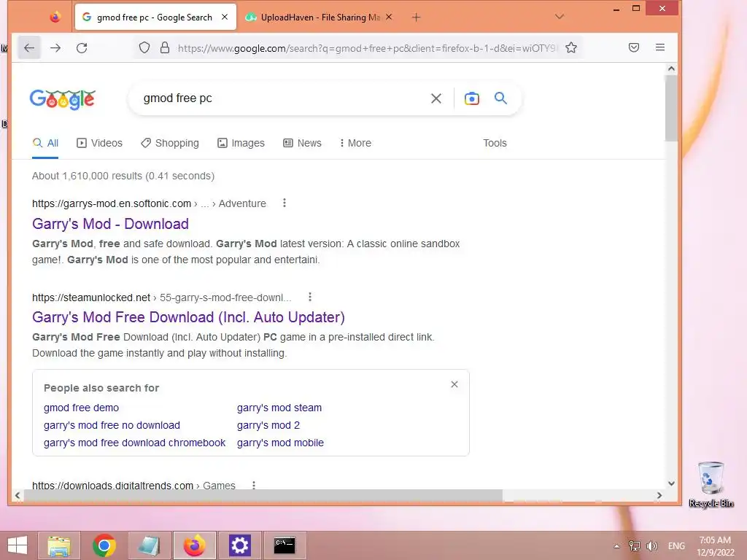Launch File Explorer from the taskbar

pos(59,545)
